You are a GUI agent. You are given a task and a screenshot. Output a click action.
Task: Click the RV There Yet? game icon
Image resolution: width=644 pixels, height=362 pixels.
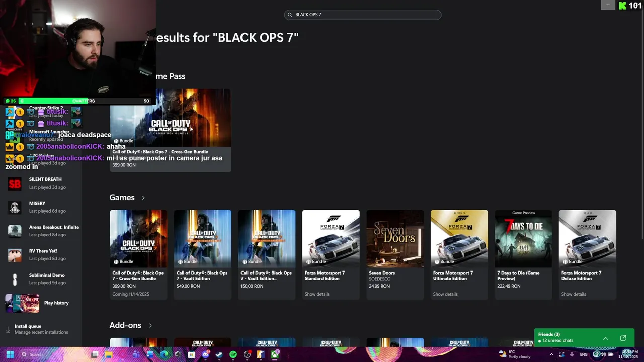[15, 255]
